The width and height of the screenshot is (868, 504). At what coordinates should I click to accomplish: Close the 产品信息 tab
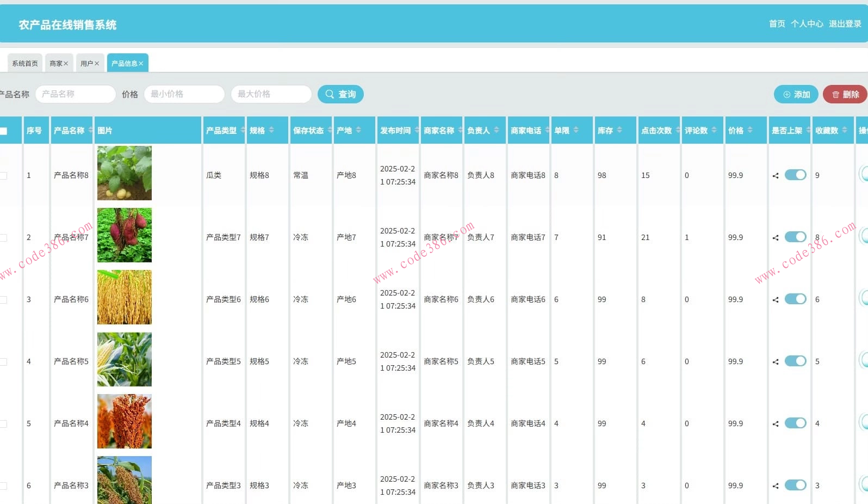[x=141, y=64]
